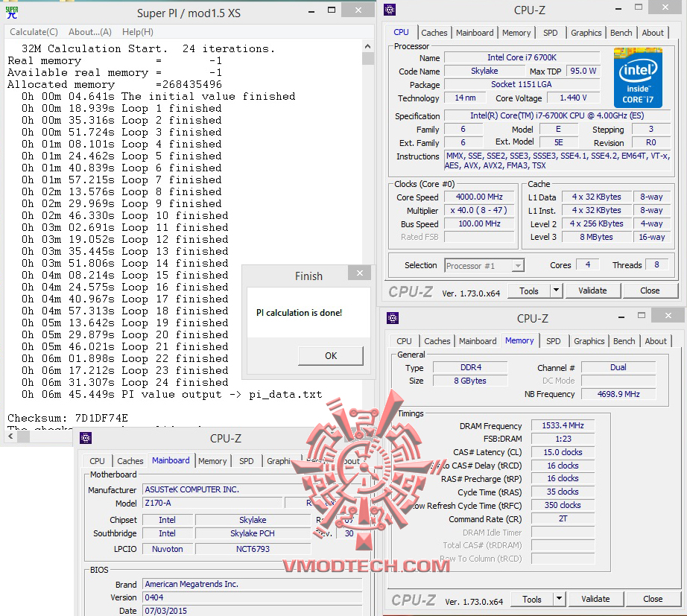Click Tools button in top CPU-Z window

529,291
